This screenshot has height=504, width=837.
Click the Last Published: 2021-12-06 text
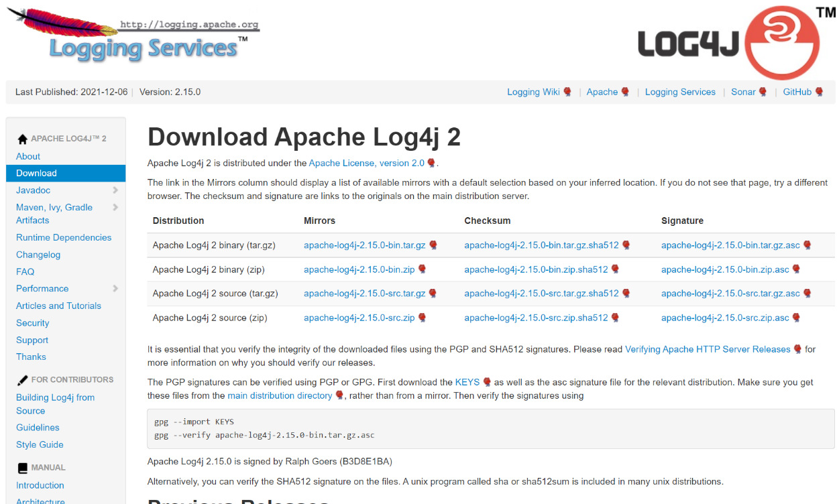[x=71, y=92]
